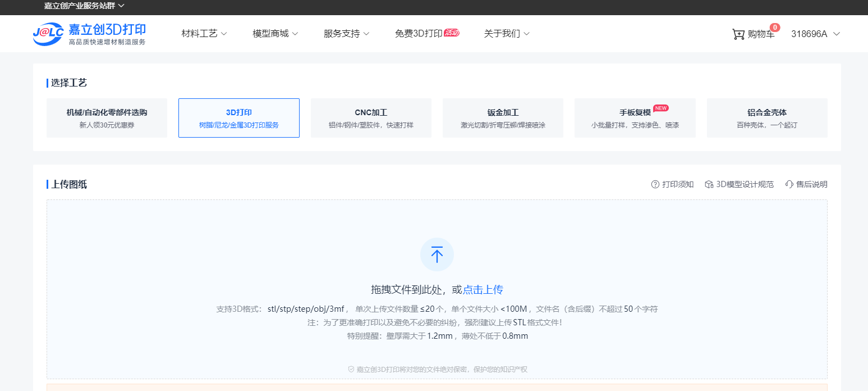Open the 服务支持 navigation item
This screenshot has width=868, height=391.
tap(342, 34)
